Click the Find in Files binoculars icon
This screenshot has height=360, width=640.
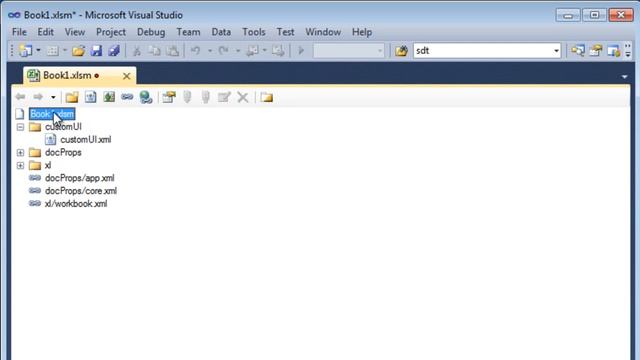pyautogui.click(x=401, y=51)
